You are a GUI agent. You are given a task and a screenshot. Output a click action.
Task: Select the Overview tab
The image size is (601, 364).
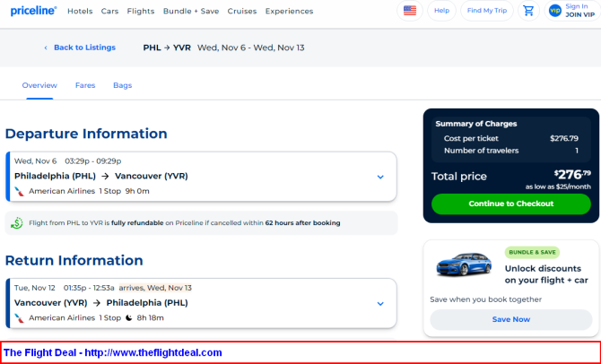pos(39,85)
